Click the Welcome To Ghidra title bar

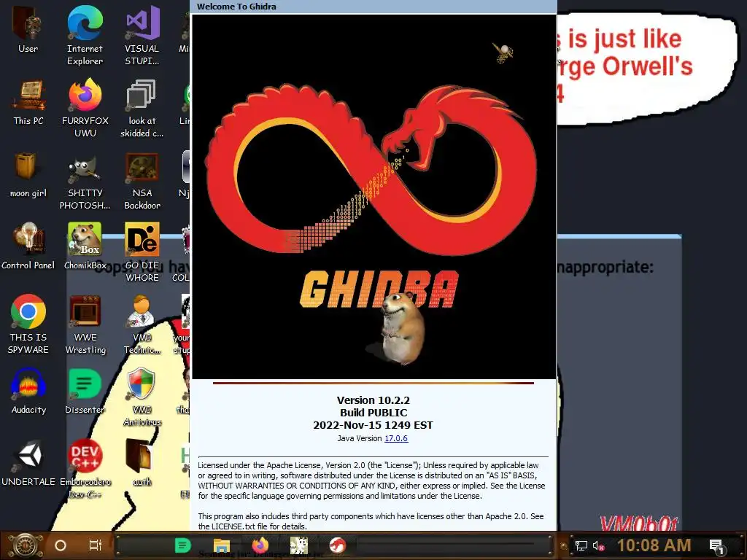pyautogui.click(x=373, y=7)
